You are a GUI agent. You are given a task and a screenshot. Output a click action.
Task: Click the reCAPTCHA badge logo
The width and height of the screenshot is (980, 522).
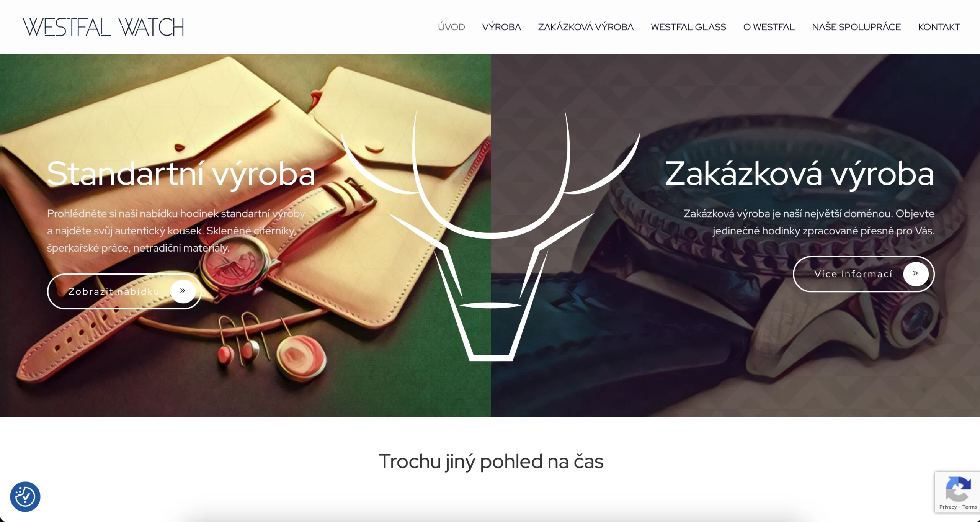click(x=958, y=489)
